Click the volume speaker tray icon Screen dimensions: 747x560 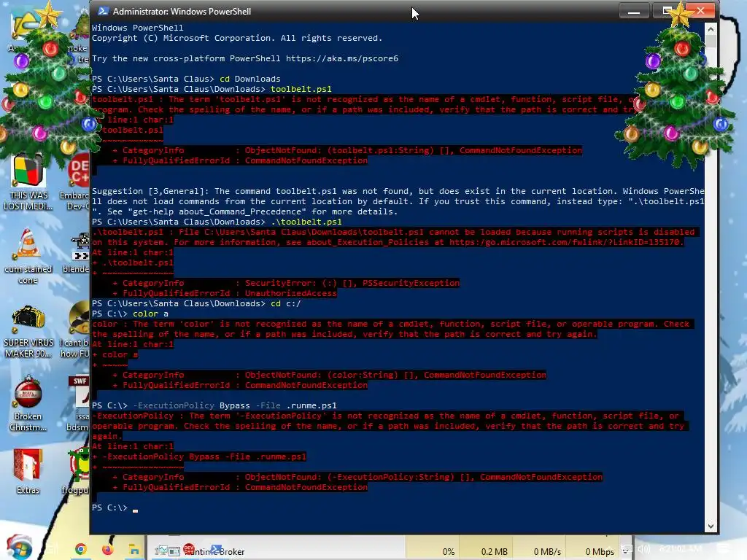(643, 550)
